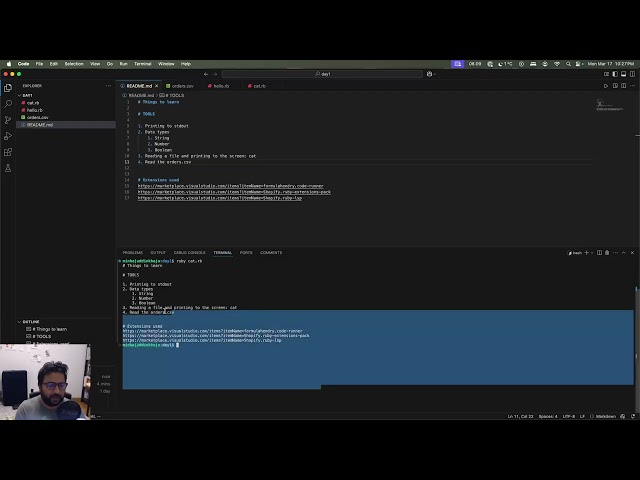Open the Search view in activity bar
The height and width of the screenshot is (480, 640).
click(x=8, y=104)
